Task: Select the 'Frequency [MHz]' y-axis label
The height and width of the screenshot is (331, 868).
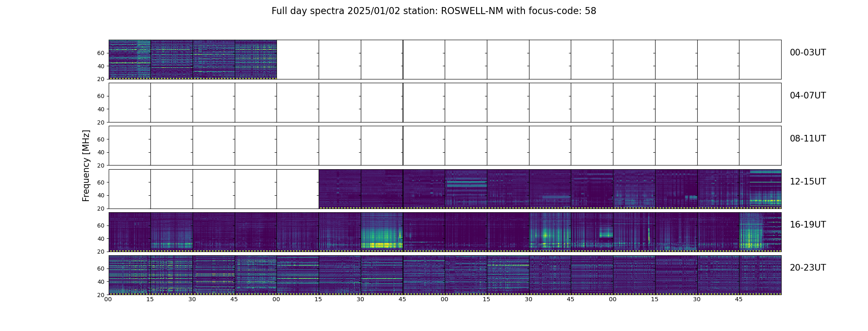Action: point(86,165)
